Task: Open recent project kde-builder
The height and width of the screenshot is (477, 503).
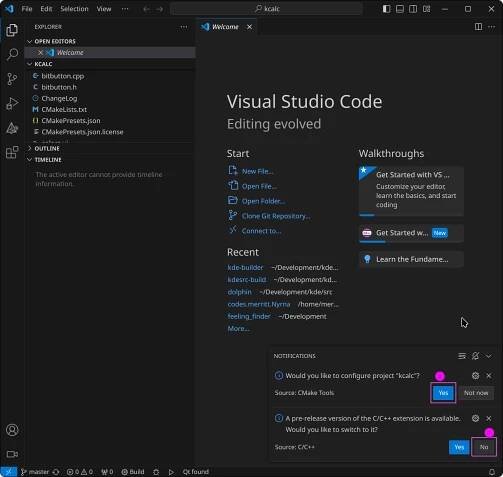Action: pos(245,268)
